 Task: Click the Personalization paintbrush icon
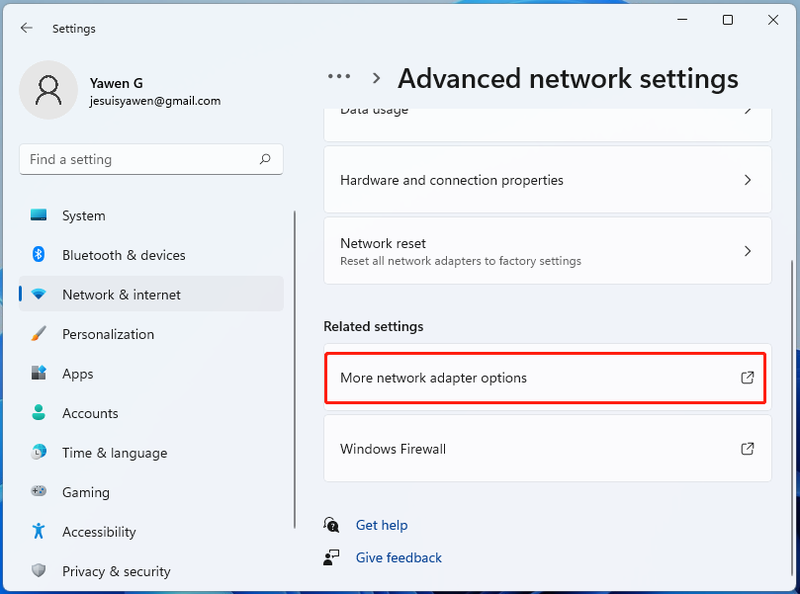point(38,334)
